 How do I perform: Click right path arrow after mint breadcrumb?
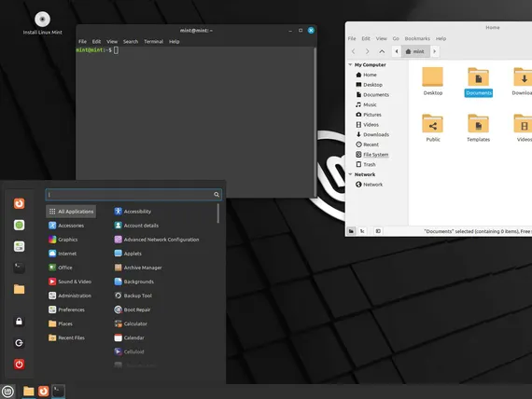tap(435, 51)
